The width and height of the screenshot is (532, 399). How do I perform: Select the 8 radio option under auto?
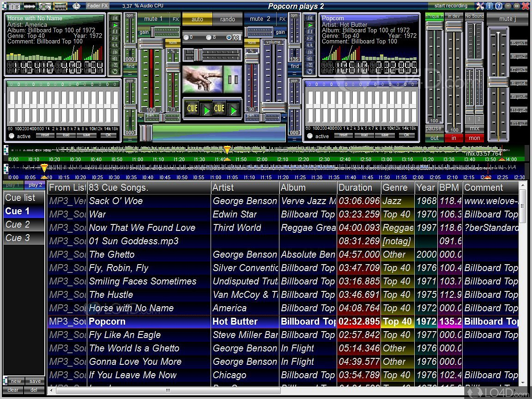click(209, 37)
